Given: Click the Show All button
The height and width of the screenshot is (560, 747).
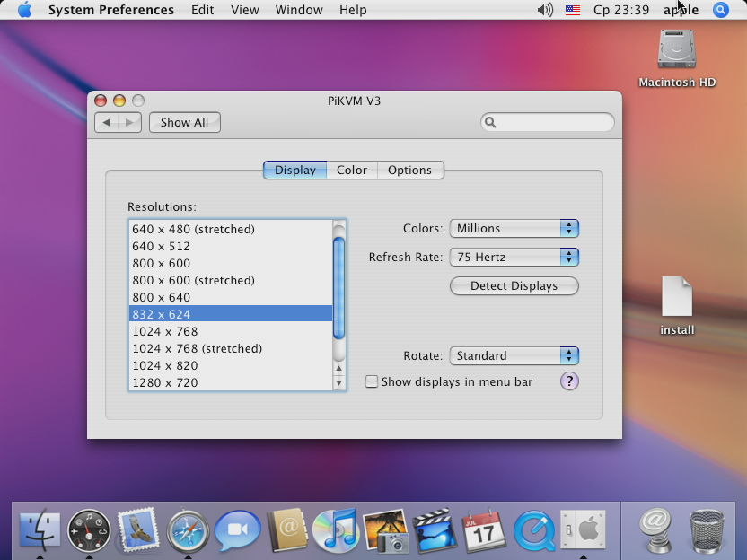Looking at the screenshot, I should pyautogui.click(x=184, y=123).
